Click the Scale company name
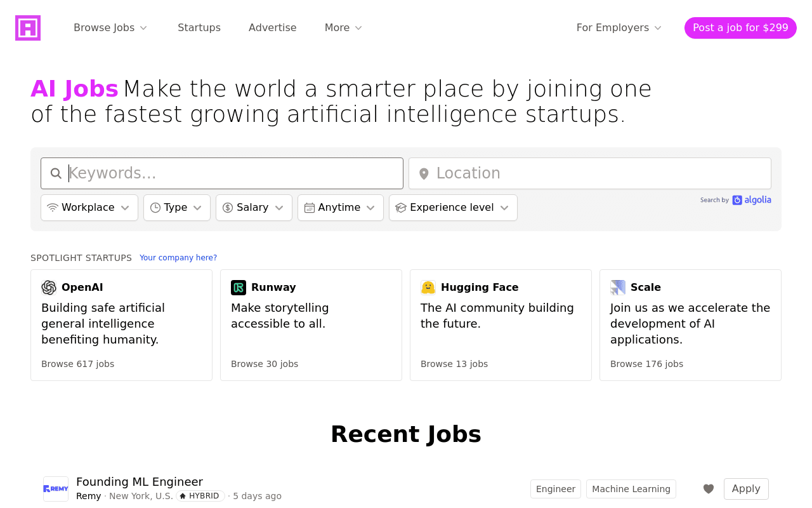The height and width of the screenshot is (508, 812). tap(646, 288)
